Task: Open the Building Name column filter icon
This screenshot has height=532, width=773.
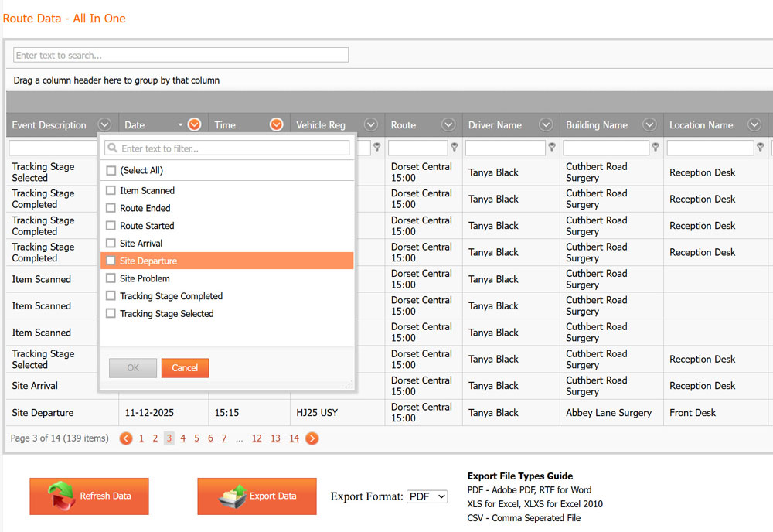Action: click(x=650, y=125)
